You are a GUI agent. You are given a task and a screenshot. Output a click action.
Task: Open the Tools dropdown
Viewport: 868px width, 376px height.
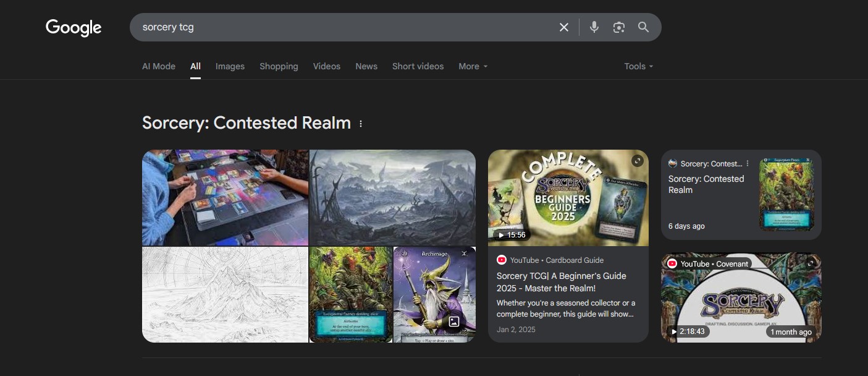pyautogui.click(x=639, y=66)
